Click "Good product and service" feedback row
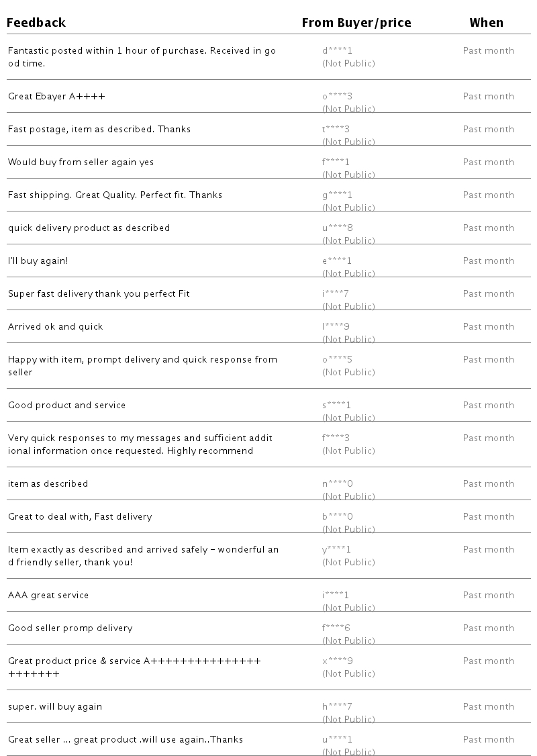Image resolution: width=537 pixels, height=756 pixels. coord(66,405)
